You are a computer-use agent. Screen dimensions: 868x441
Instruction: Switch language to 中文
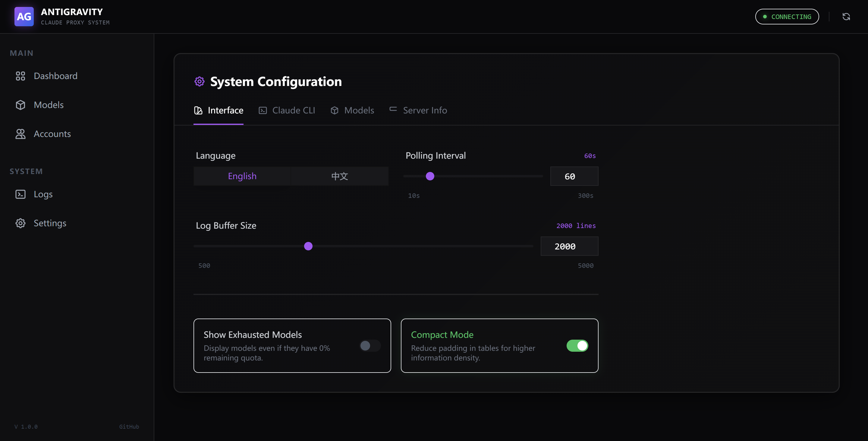pos(339,176)
